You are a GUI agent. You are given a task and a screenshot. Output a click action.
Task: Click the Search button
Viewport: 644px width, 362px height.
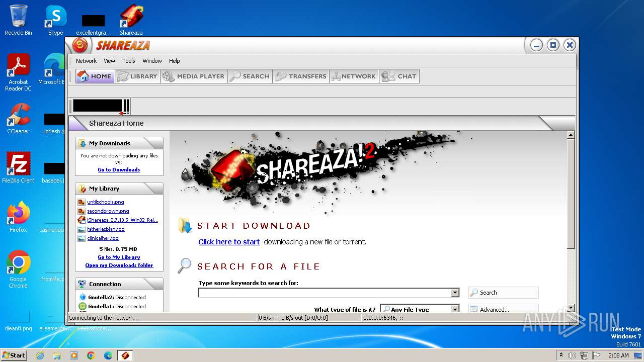coord(503,293)
